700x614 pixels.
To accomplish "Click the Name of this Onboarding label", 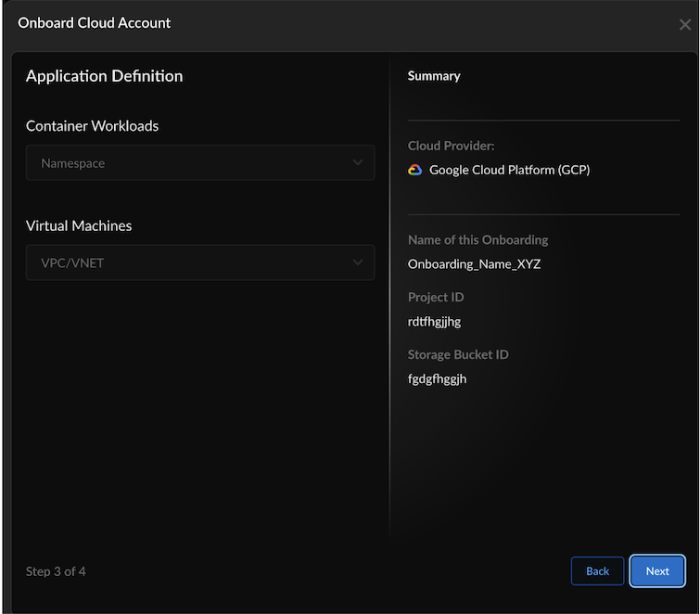I will 477,240.
